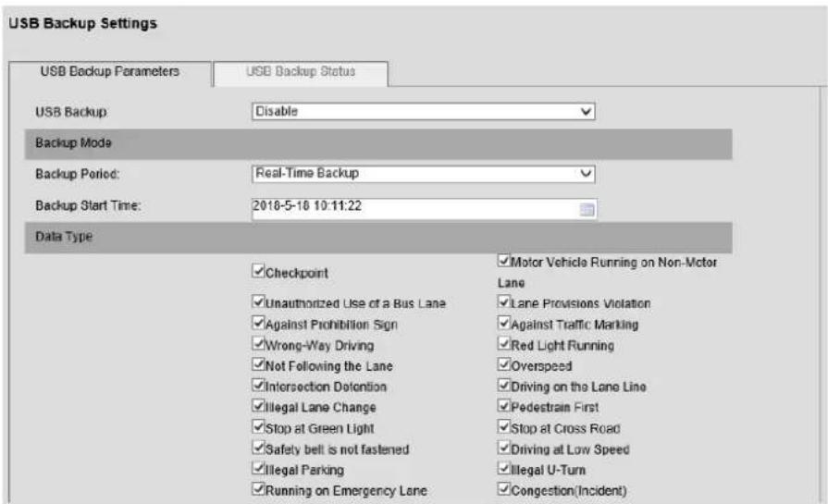The height and width of the screenshot is (504, 828).
Task: Toggle Unauthorized Use of a Bus Lane
Action: tap(258, 301)
